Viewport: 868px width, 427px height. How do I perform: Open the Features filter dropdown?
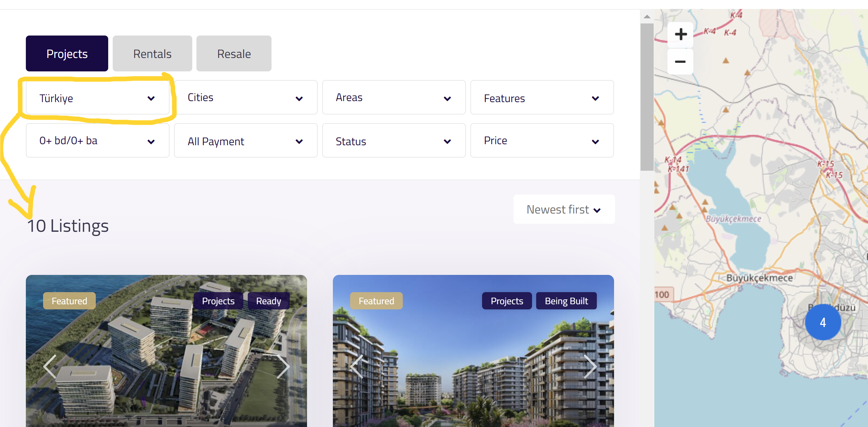pos(542,98)
